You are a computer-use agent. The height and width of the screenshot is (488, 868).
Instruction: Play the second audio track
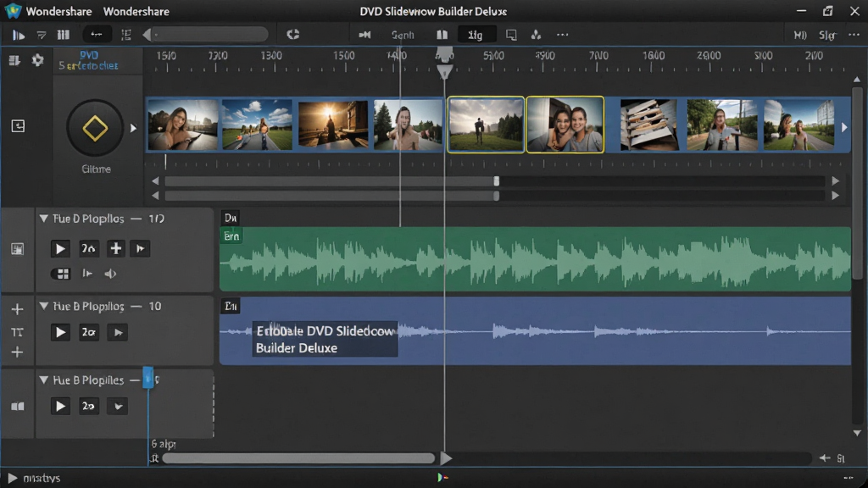tap(60, 332)
